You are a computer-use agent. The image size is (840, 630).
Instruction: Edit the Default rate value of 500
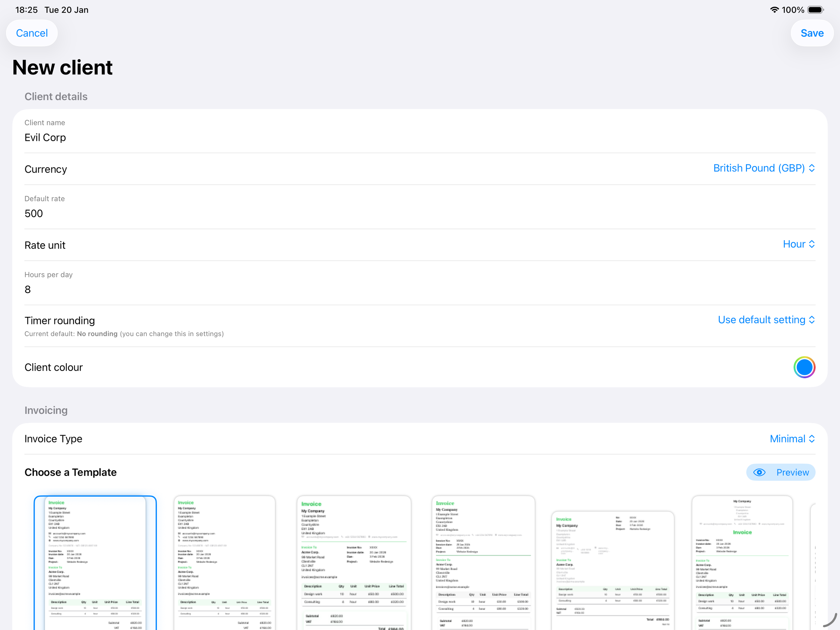coord(152,213)
